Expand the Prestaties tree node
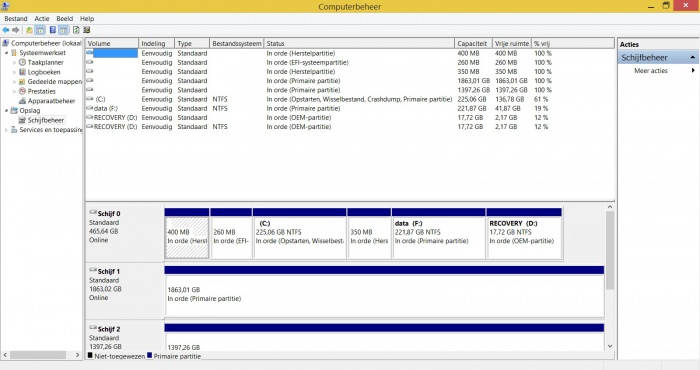This screenshot has height=370, width=700. pyautogui.click(x=14, y=91)
